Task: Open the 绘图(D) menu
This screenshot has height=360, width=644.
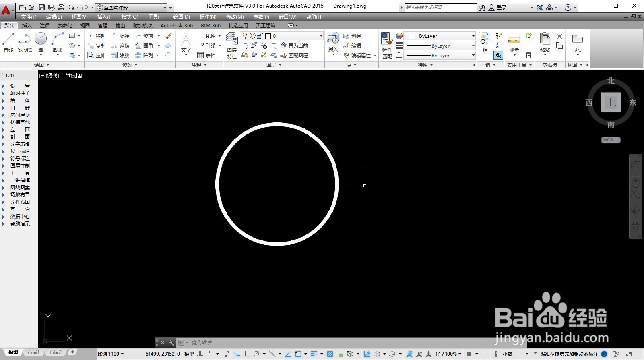Action: [x=182, y=17]
